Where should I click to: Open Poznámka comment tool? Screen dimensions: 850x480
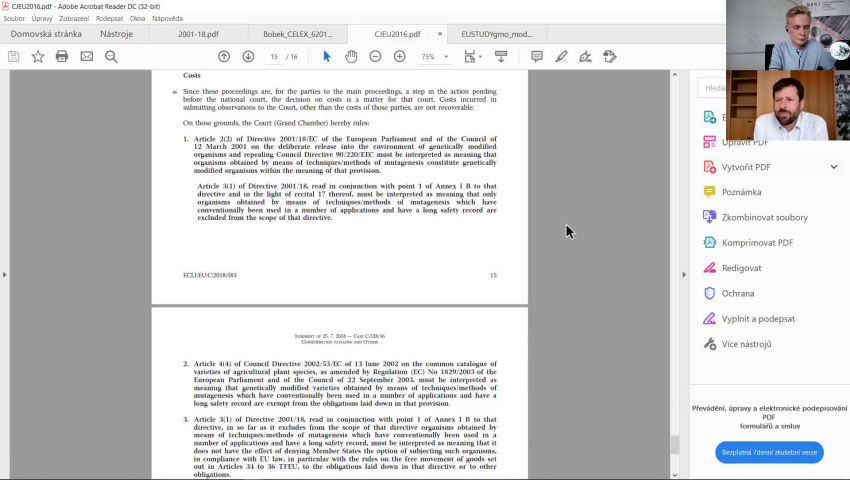coord(741,192)
